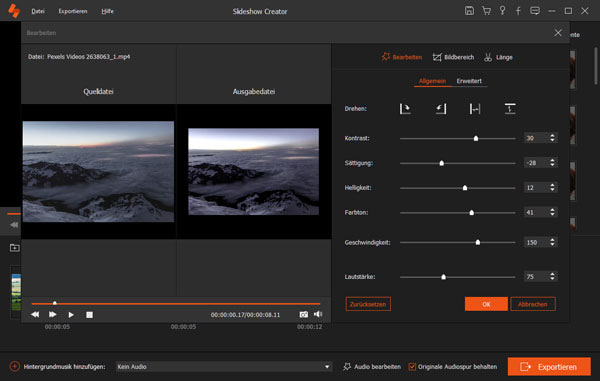The width and height of the screenshot is (600, 381).
Task: Click the Zurücksetzen button
Action: tap(368, 304)
